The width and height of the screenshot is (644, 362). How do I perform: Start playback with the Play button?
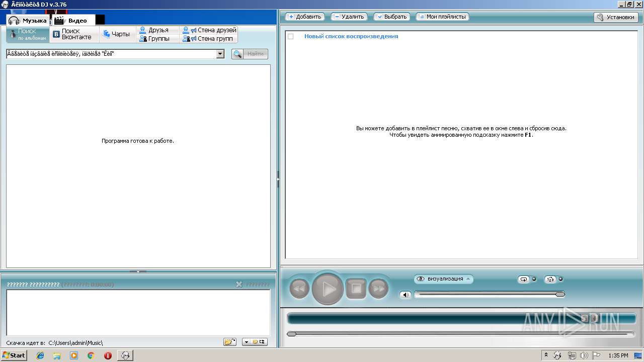[x=328, y=289]
